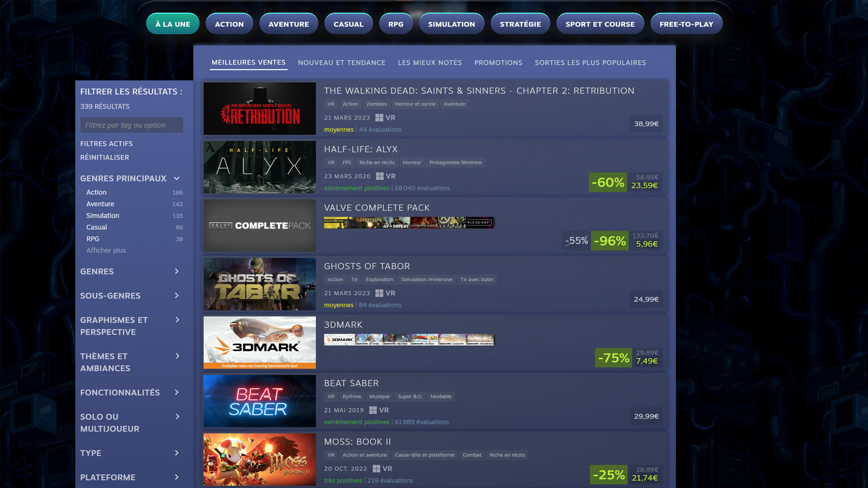Switch to the Promotions tab
868x488 pixels.
[x=498, y=62]
